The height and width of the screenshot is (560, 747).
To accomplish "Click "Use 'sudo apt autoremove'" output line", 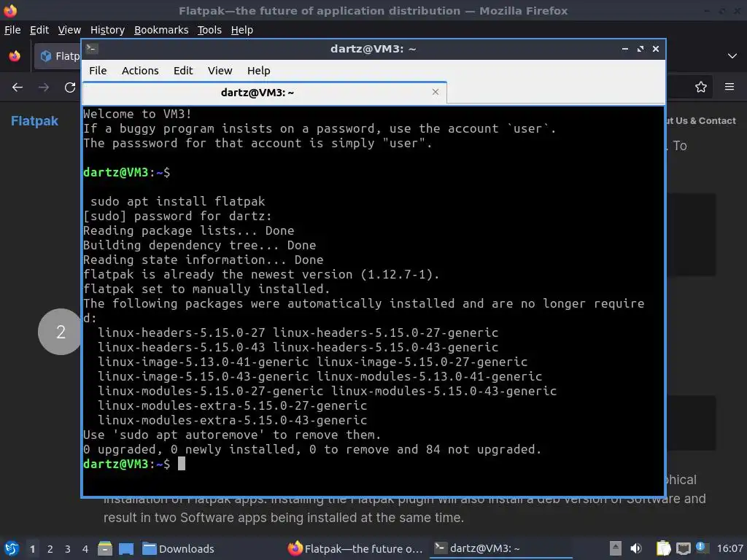I will (x=232, y=435).
